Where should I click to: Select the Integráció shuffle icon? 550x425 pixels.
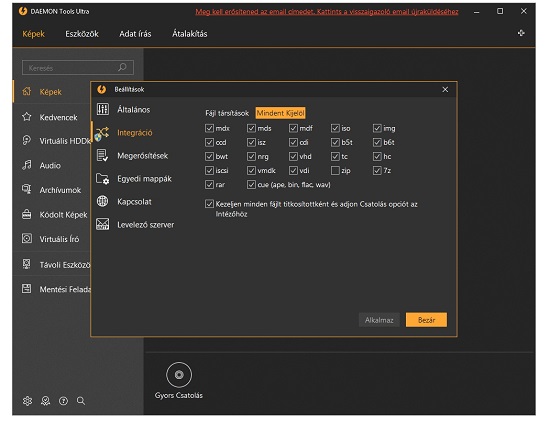pos(102,133)
